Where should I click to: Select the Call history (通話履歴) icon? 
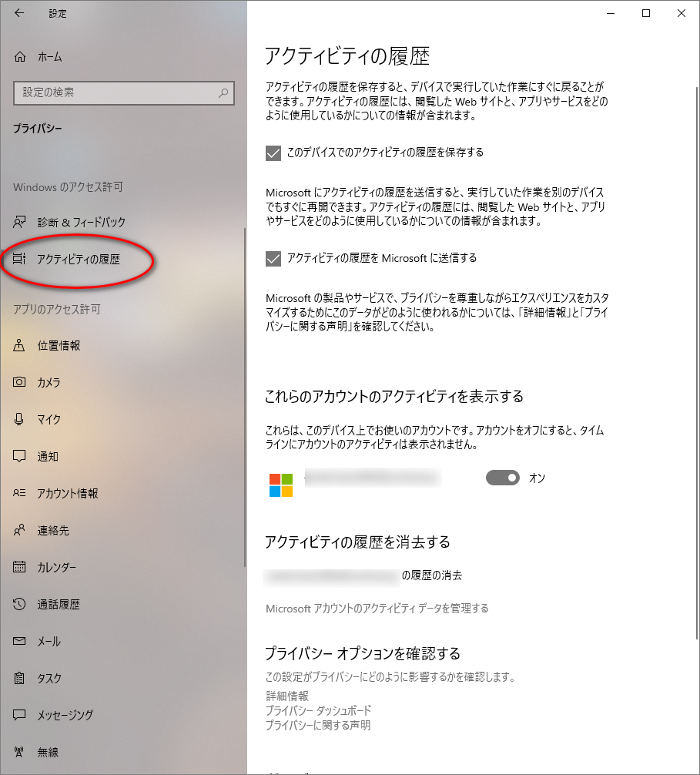[21, 605]
